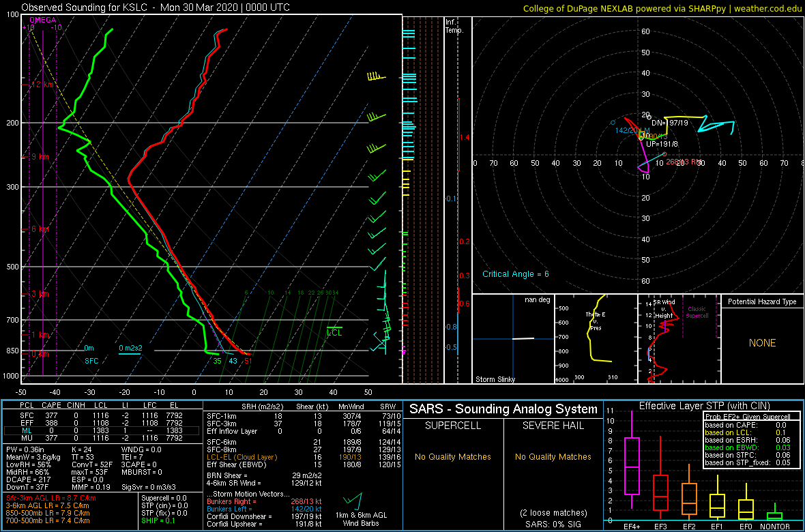
Task: Click the 'LCL-EL (Cloud Layer)' row label
Action: point(241,457)
